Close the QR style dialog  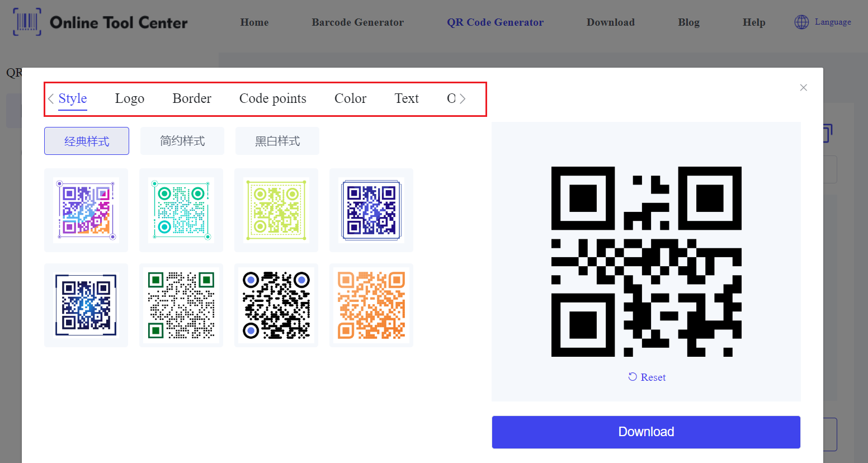pyautogui.click(x=803, y=88)
